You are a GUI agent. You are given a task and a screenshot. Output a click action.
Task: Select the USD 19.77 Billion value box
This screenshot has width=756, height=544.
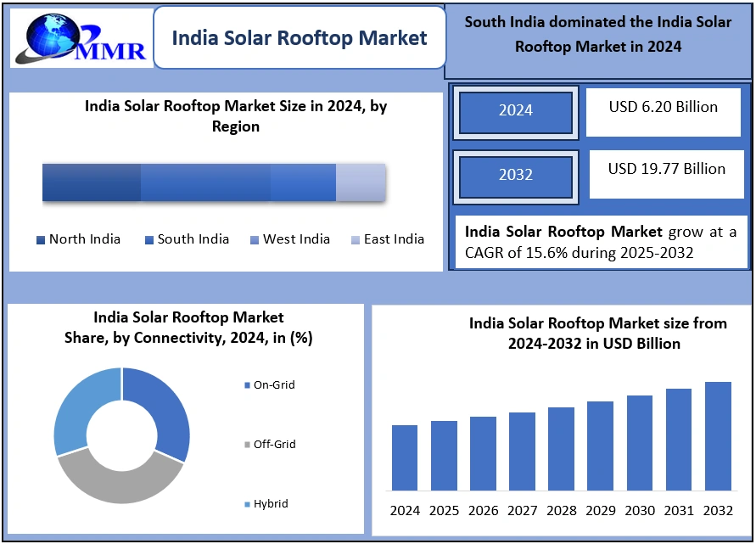[x=666, y=172]
